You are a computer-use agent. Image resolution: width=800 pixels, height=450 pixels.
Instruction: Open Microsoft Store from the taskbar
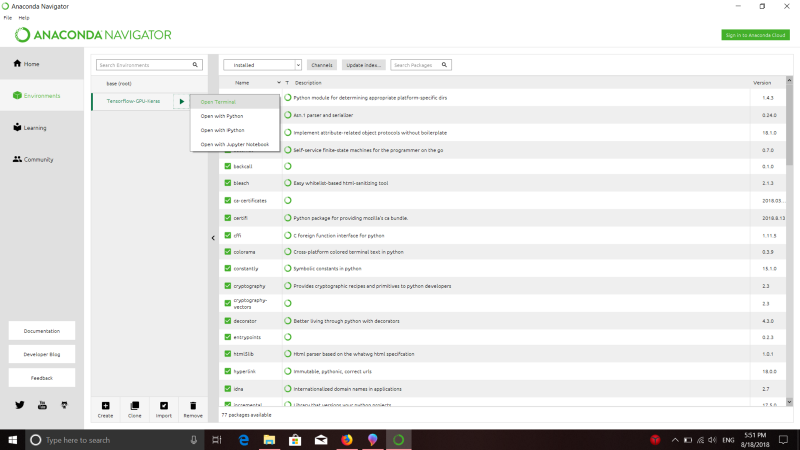(295, 440)
